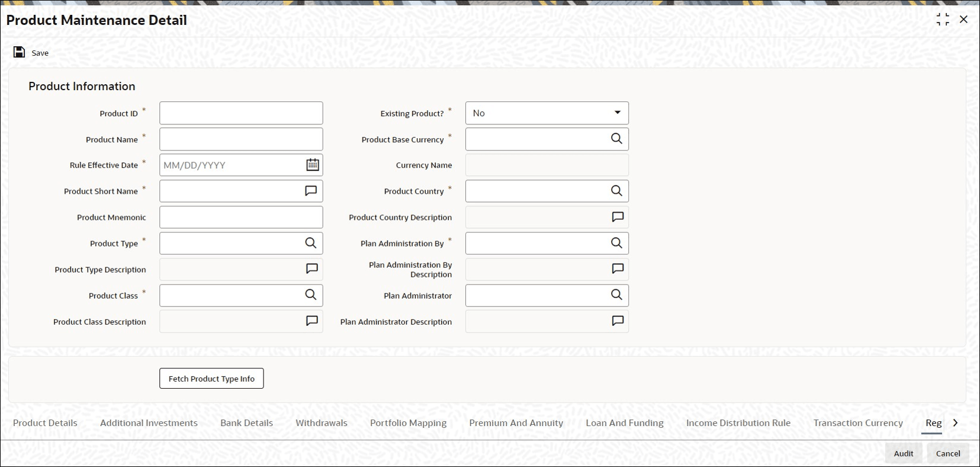Switch to Premium And Annuity tab
This screenshot has height=467, width=980.
(516, 423)
